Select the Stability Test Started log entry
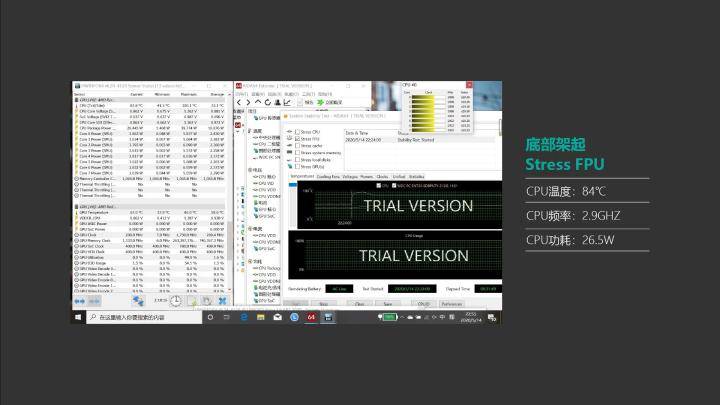Viewport: 720px width, 405px height. click(420, 140)
